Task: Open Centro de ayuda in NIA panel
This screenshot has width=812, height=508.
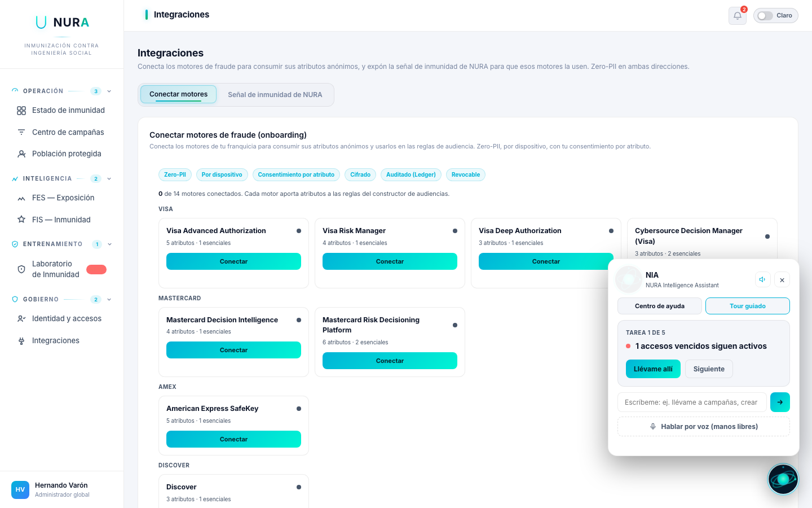Action: click(660, 306)
